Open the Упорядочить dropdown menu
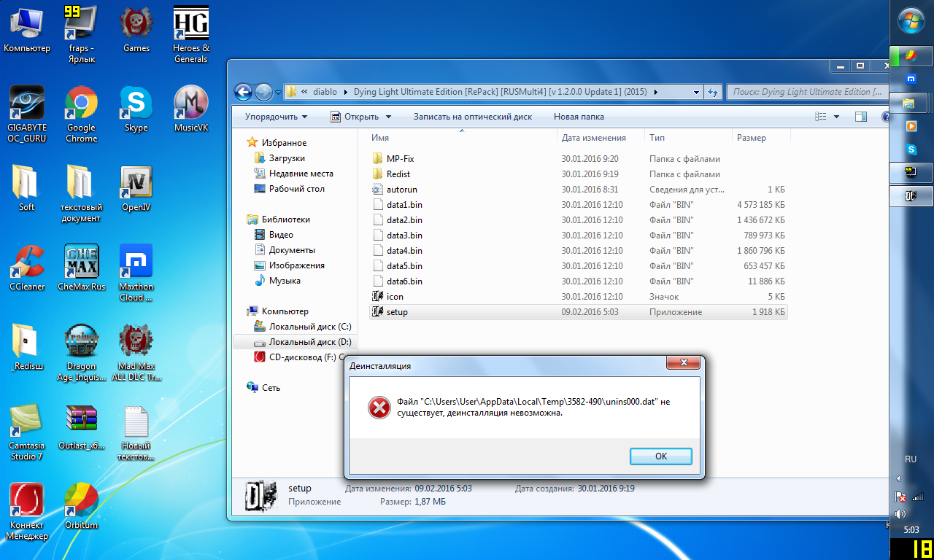Image resolution: width=934 pixels, height=560 pixels. point(276,117)
